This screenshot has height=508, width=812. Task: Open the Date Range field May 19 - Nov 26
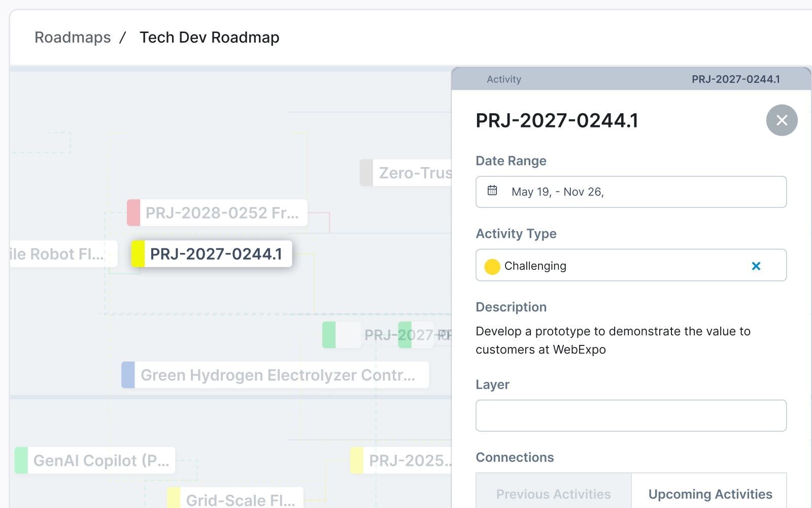[631, 192]
